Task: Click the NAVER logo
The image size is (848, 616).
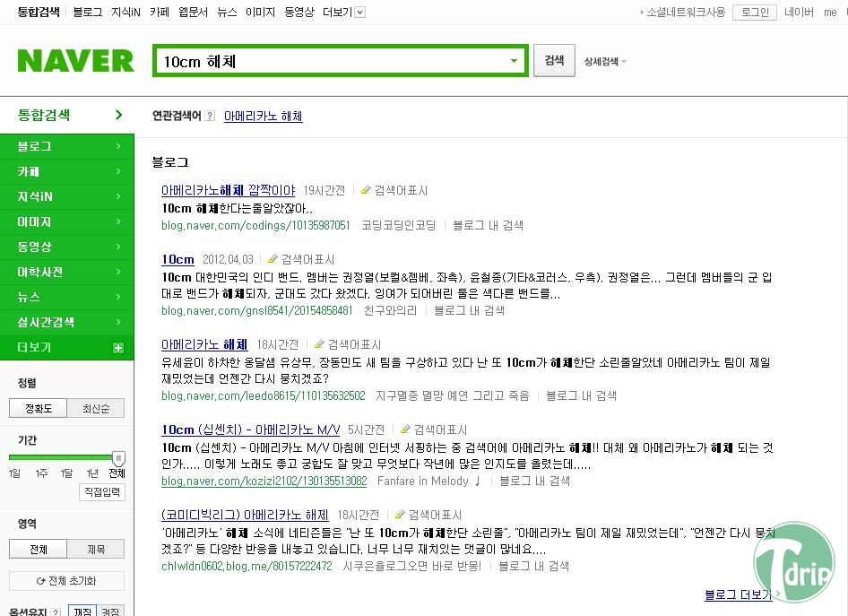Action: tap(75, 61)
